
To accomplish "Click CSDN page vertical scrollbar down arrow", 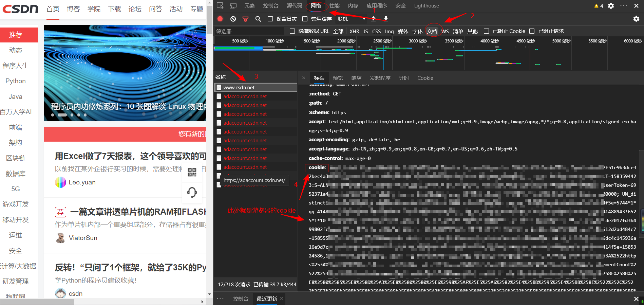I will point(209,294).
